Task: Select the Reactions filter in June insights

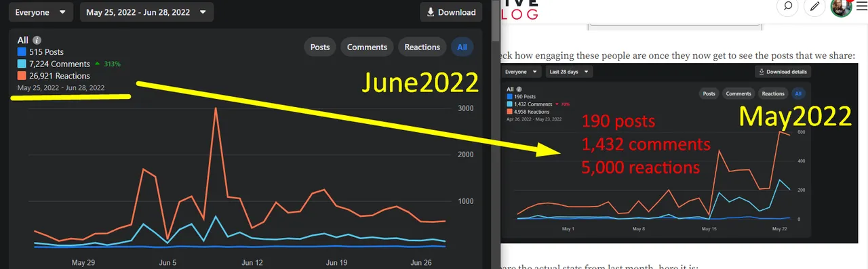Action: tap(422, 47)
